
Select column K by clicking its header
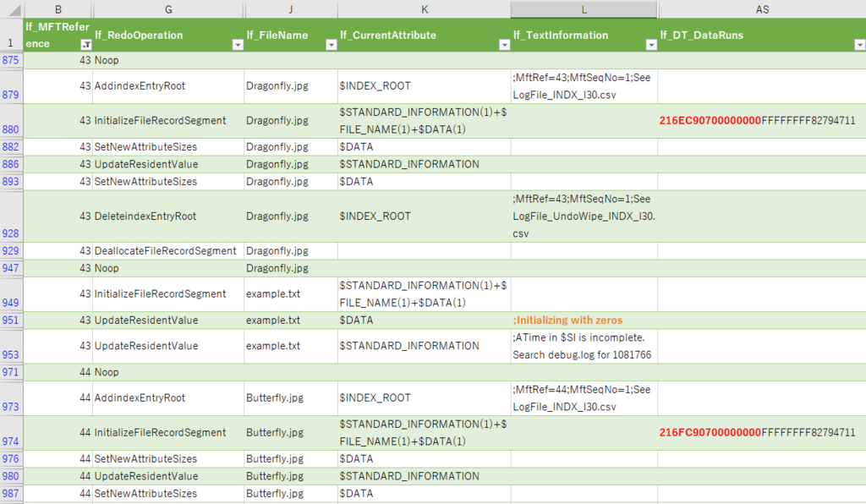coord(425,9)
